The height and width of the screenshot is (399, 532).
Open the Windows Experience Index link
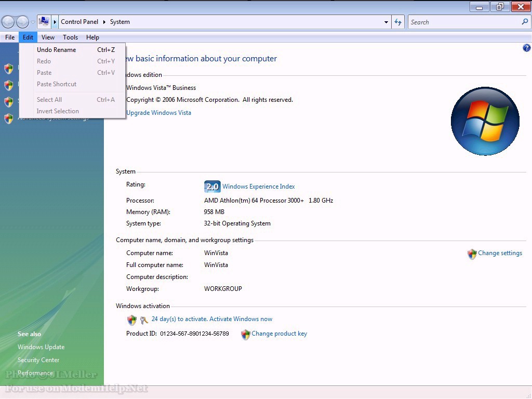click(x=259, y=187)
